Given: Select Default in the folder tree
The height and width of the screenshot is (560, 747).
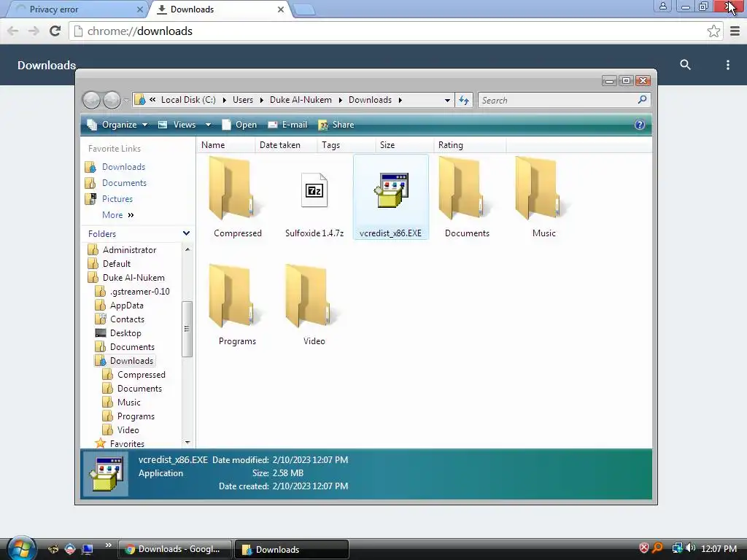Looking at the screenshot, I should pos(116,264).
